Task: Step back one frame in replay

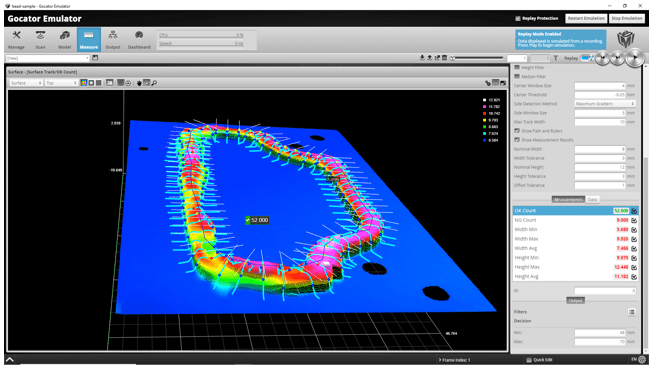Action: tap(602, 58)
